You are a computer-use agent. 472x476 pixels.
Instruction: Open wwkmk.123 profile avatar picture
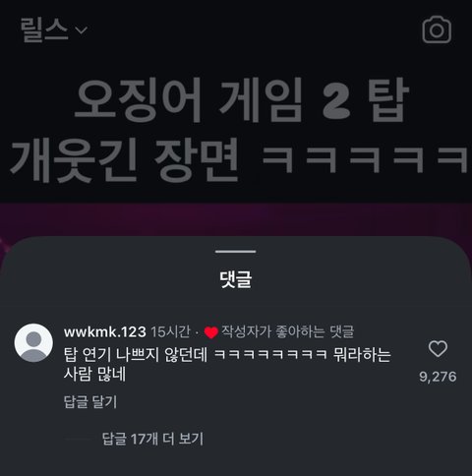tap(33, 342)
